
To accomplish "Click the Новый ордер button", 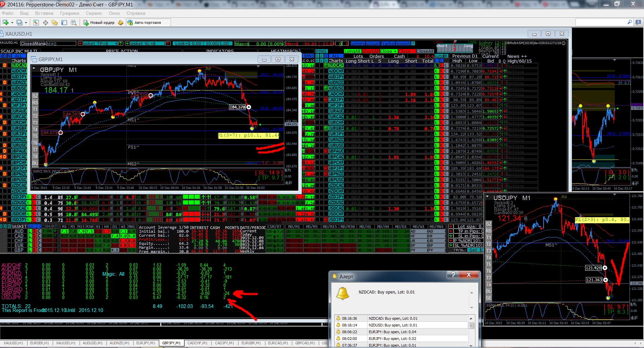I will pos(99,23).
